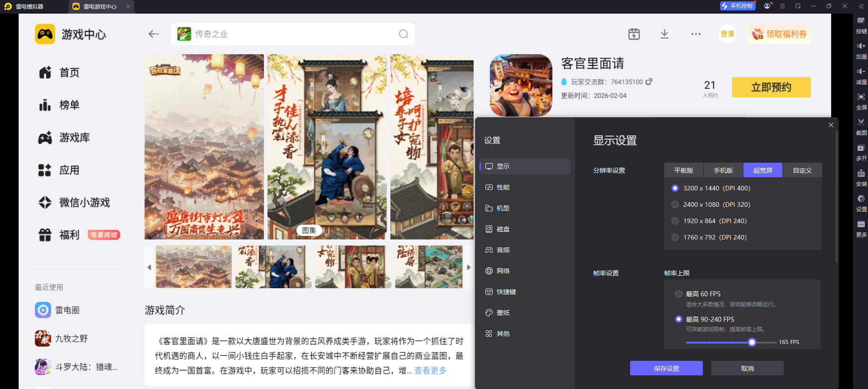Switch to 超宽屏 resolution tab
This screenshot has width=868, height=389.
pyautogui.click(x=763, y=170)
